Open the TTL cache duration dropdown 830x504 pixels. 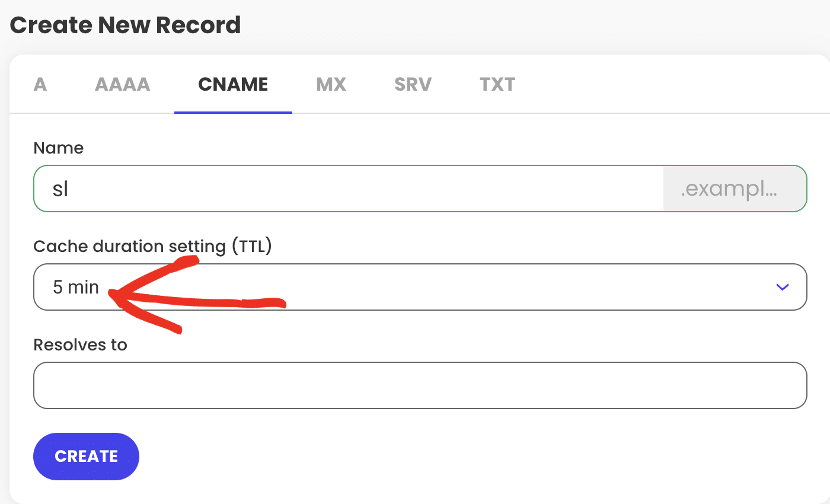click(x=420, y=287)
